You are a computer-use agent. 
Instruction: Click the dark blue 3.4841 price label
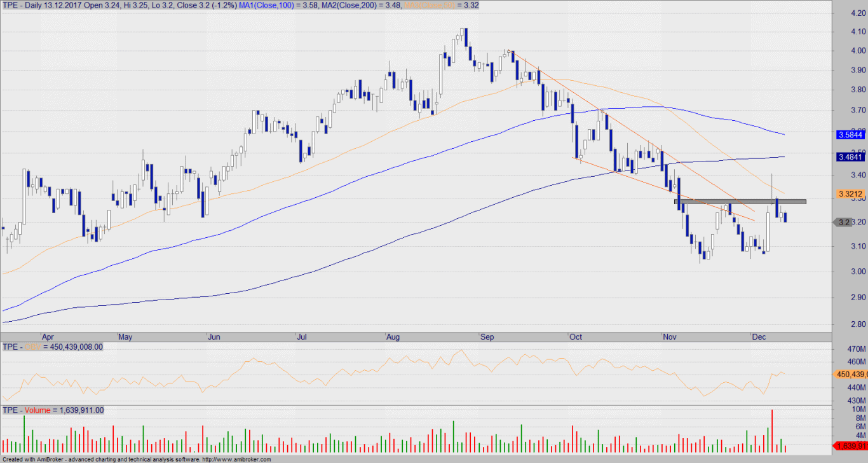pyautogui.click(x=851, y=156)
